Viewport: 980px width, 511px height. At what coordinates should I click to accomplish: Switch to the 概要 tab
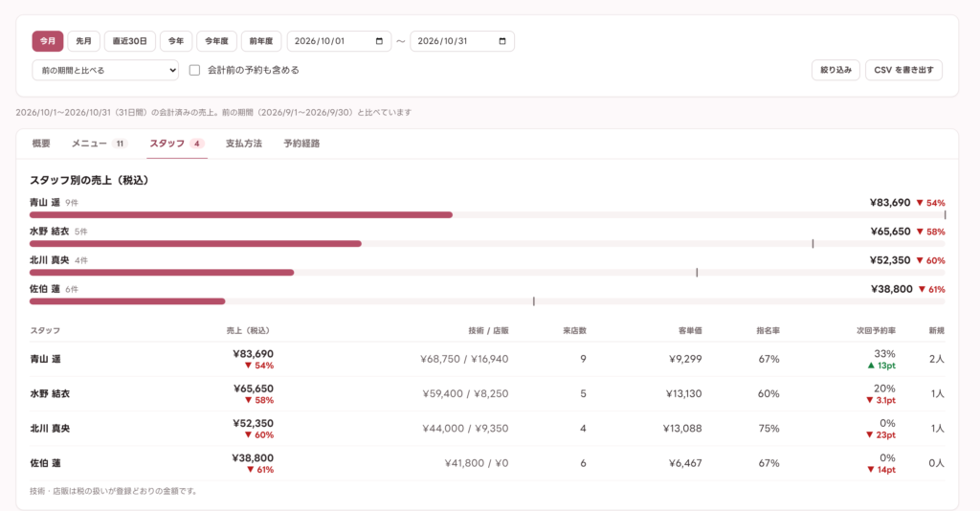pyautogui.click(x=41, y=144)
